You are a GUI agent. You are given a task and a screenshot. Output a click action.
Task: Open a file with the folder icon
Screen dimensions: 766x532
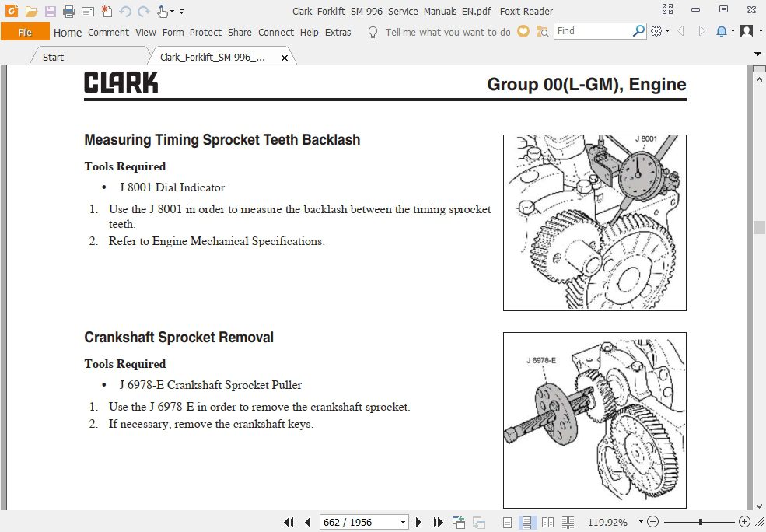(31, 11)
